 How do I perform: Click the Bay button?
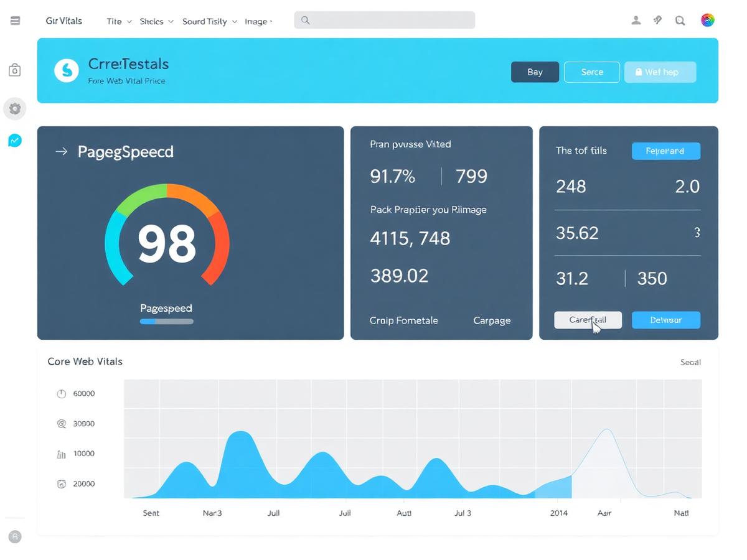click(535, 72)
